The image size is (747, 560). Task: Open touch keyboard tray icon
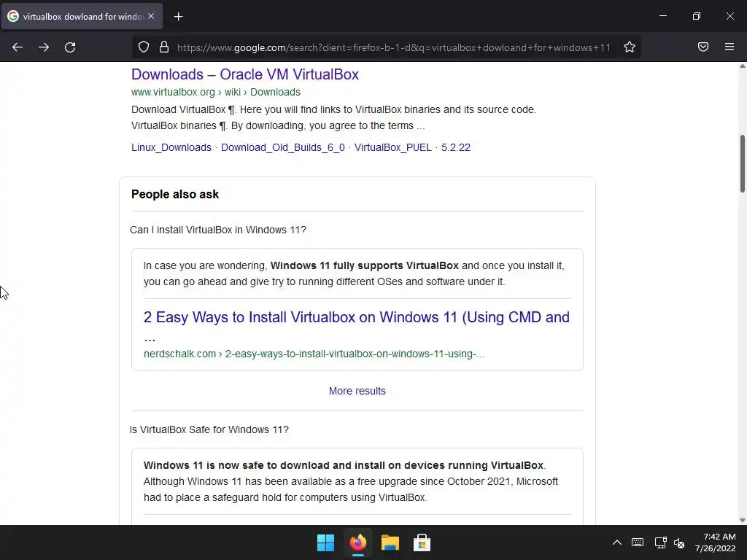point(638,542)
